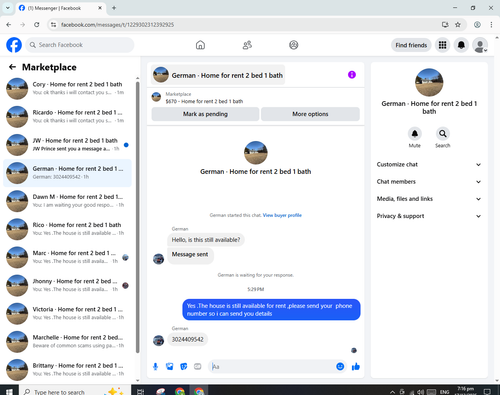Attach a photo file icon
500x395 pixels.
pos(170,367)
